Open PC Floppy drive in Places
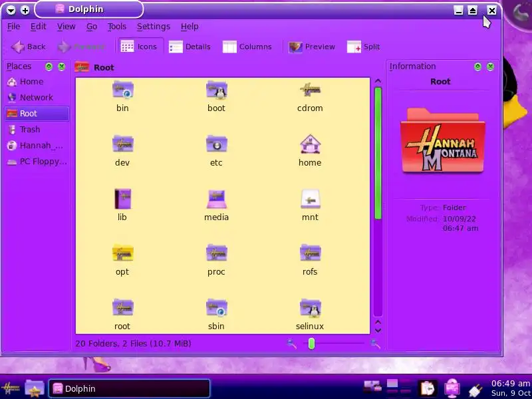Screen dimensions: 532x399 37,161
